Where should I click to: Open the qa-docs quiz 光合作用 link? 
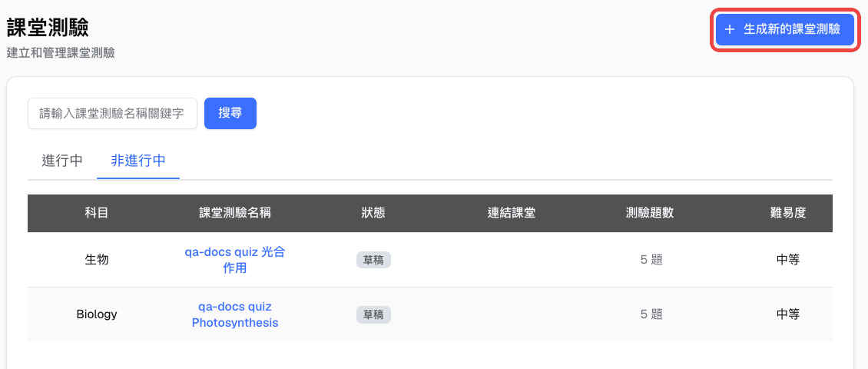pos(235,260)
